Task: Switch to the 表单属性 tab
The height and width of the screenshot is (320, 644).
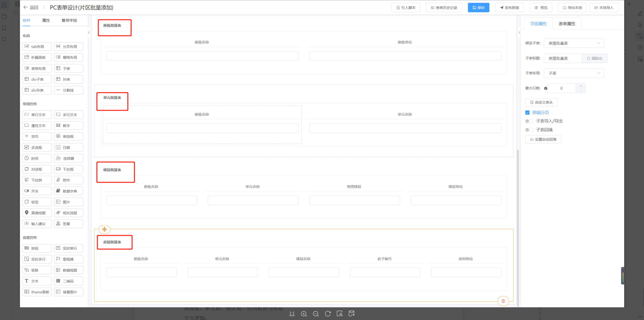Action: point(567,24)
